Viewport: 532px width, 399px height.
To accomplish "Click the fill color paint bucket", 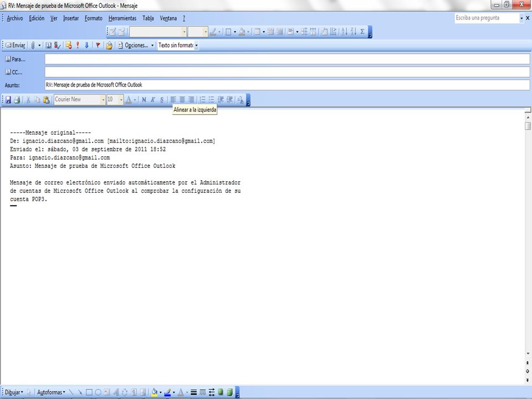I will click(x=155, y=392).
